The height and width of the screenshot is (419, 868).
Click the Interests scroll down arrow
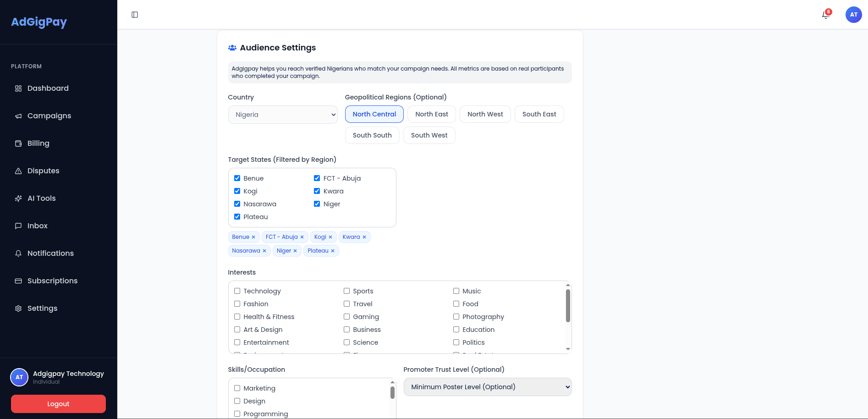[x=568, y=349]
